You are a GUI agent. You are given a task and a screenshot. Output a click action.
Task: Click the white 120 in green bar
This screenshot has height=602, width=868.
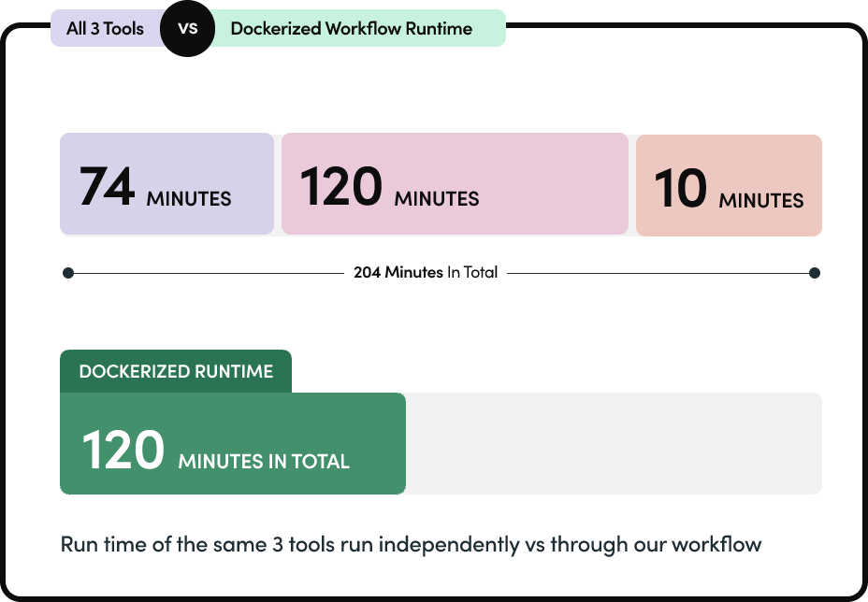tap(123, 450)
